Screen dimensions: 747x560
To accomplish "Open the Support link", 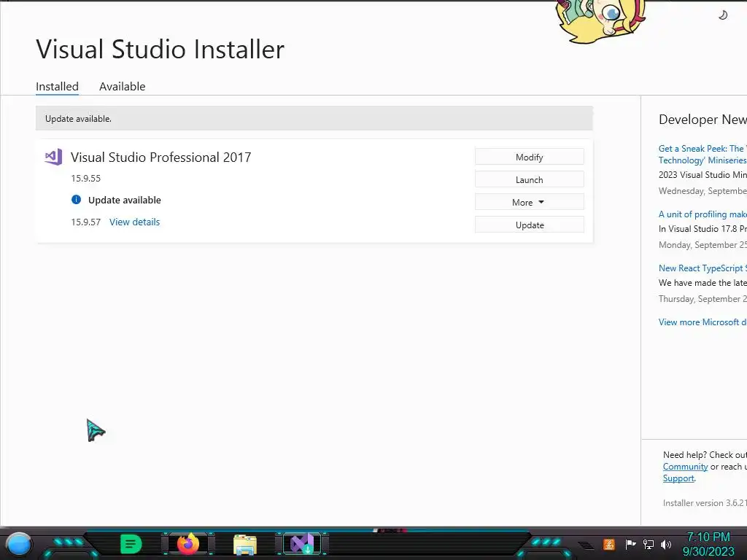I will [678, 478].
